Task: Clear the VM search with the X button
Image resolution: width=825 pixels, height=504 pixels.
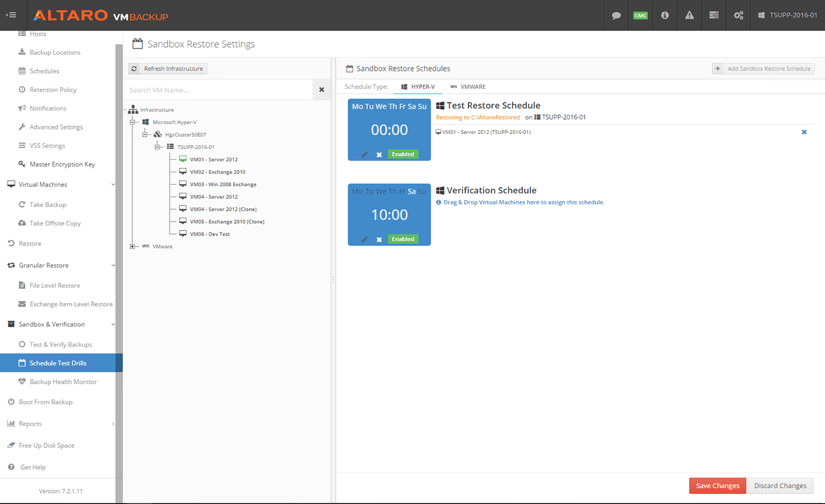Action: pos(322,90)
